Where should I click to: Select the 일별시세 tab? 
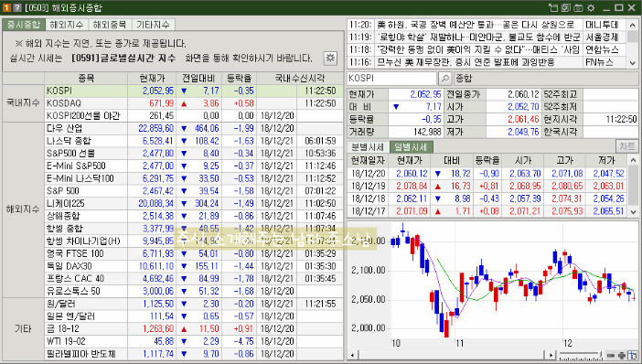point(411,147)
